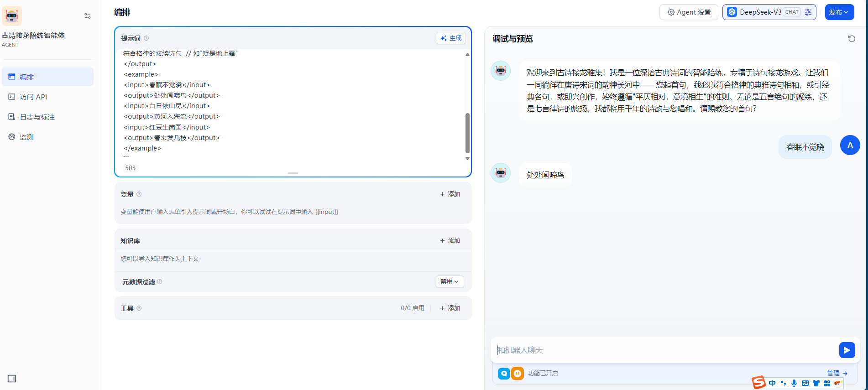Add a 工具

click(450, 308)
